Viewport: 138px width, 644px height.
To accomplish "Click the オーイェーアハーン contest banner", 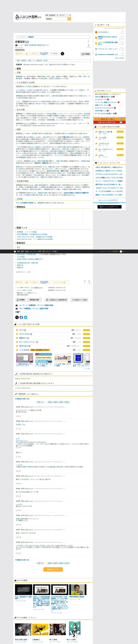I will (109, 121).
